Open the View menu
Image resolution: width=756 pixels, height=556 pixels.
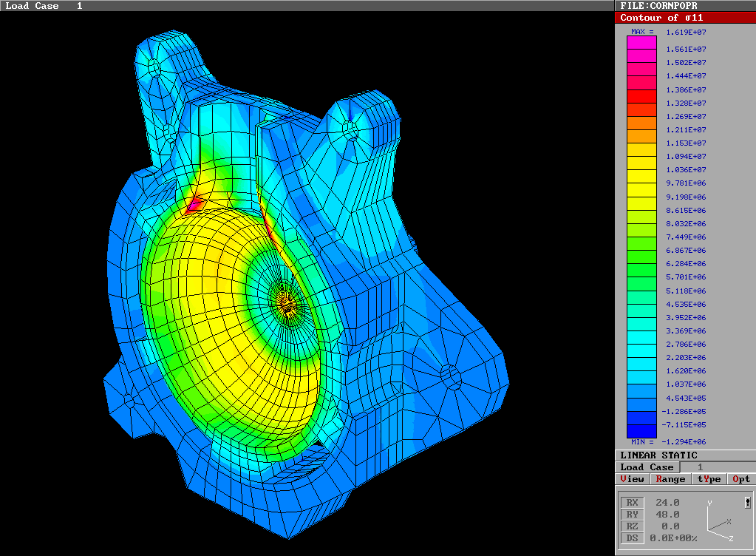coord(632,479)
